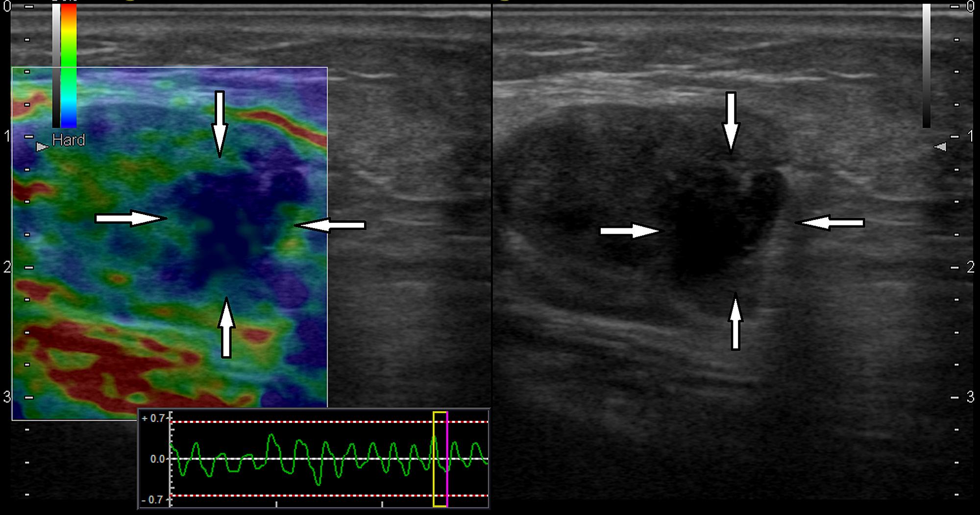Click the right grayscale map bar
The width and height of the screenshot is (980, 515).
926,66
